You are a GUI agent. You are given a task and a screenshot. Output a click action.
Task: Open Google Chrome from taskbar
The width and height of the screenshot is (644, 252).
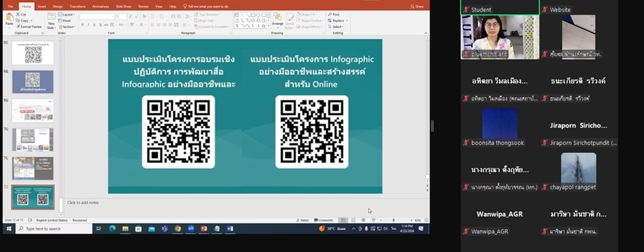point(177,229)
